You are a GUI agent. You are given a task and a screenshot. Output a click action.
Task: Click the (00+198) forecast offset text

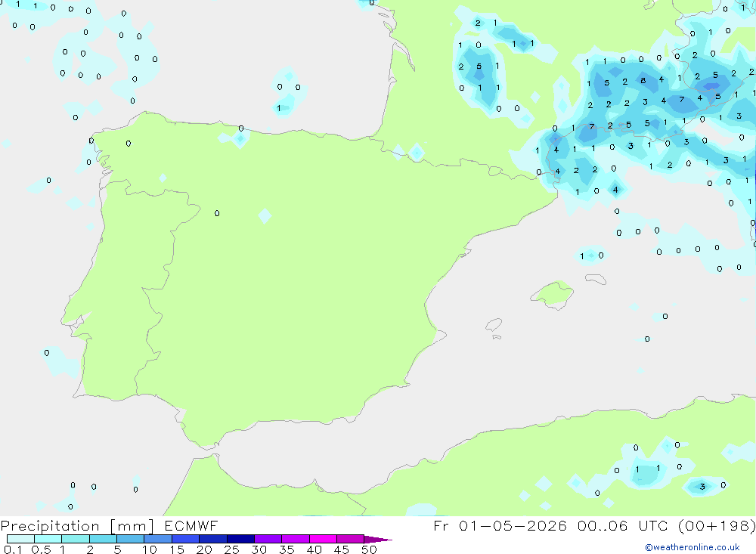point(717,526)
